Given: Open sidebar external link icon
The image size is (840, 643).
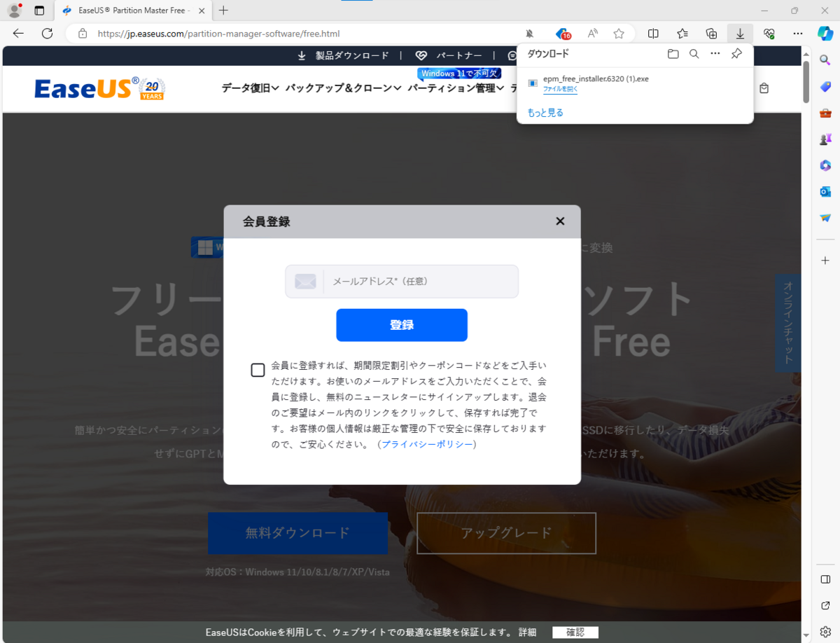Looking at the screenshot, I should click(x=825, y=605).
